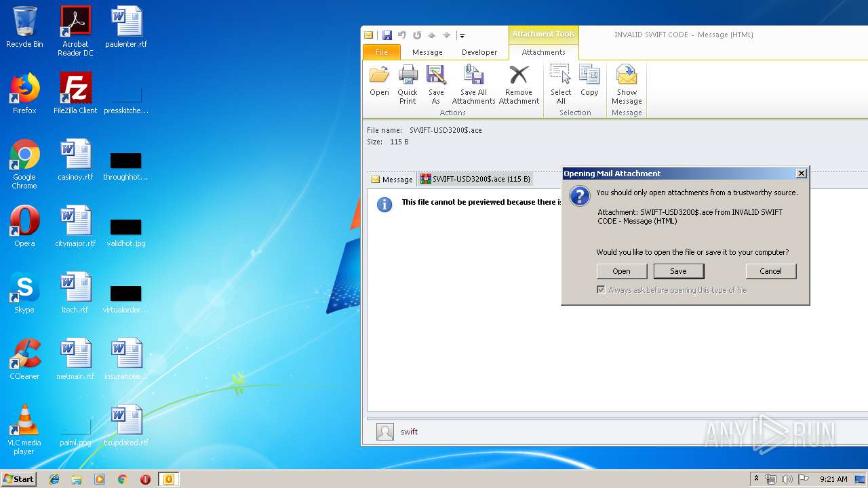The image size is (868, 488).
Task: Open Internet Explorer from the taskbar
Action: pyautogui.click(x=54, y=479)
